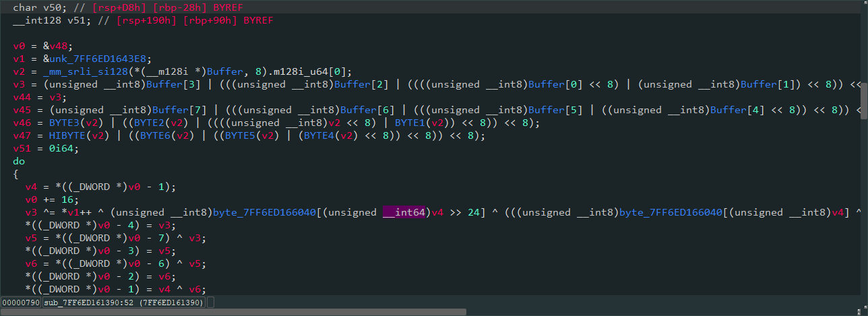868x316 pixels.
Task: Click byte_7FF6ED166040 indexed by v4 >> 24
Action: (x=265, y=212)
